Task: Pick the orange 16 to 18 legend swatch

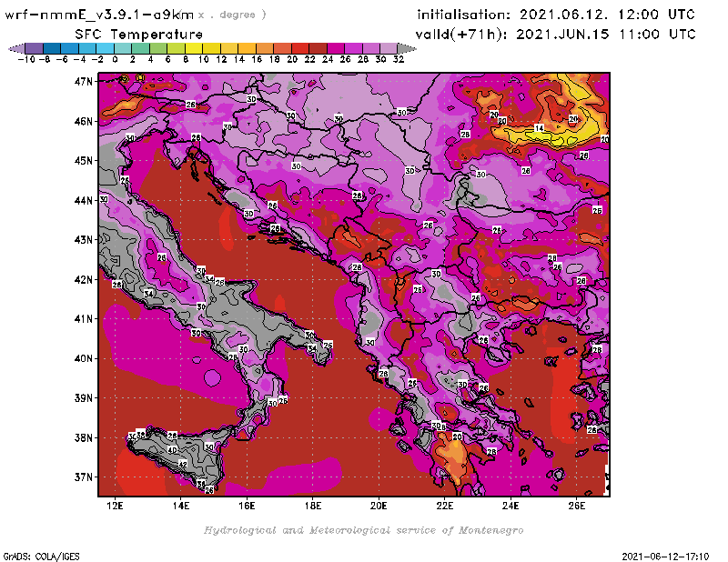Action: (x=265, y=48)
